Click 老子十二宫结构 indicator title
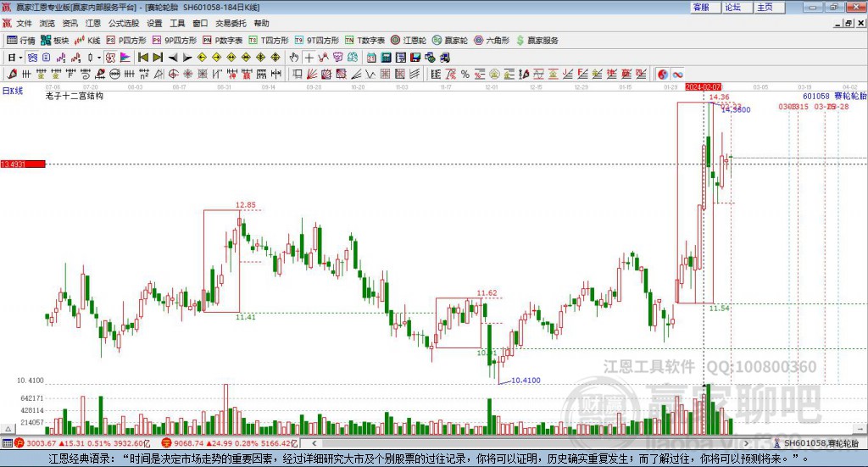 pyautogui.click(x=75, y=96)
